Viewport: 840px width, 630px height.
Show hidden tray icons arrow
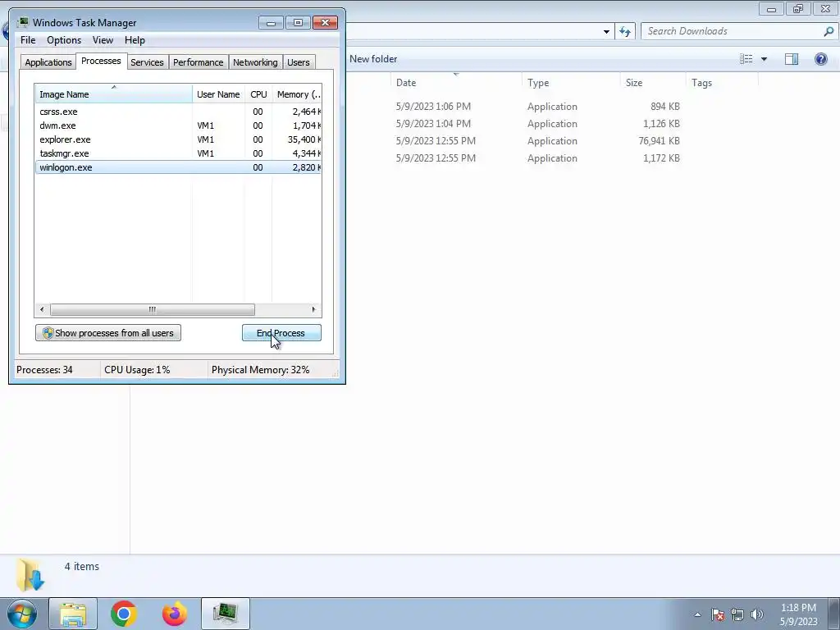[x=697, y=614]
